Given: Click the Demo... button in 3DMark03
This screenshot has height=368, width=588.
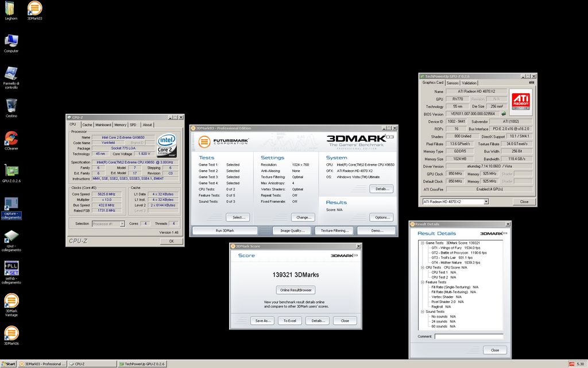Looking at the screenshot, I should pos(377,231).
